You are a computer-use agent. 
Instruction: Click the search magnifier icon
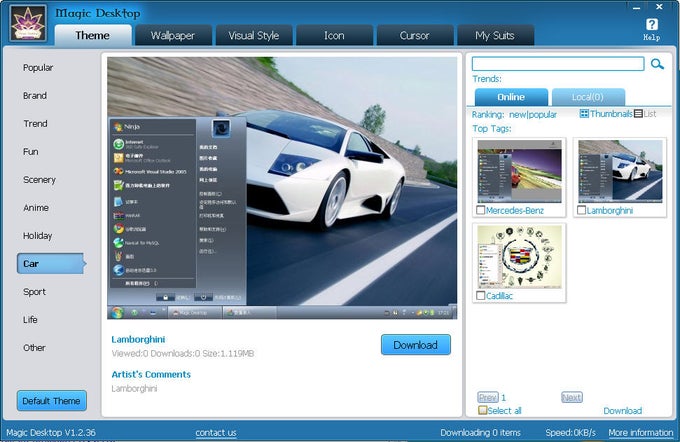point(657,64)
